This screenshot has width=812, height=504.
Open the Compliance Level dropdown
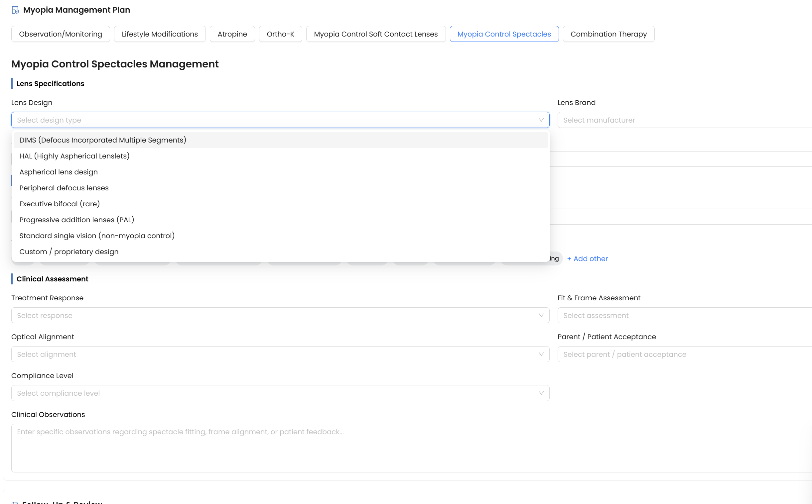280,393
